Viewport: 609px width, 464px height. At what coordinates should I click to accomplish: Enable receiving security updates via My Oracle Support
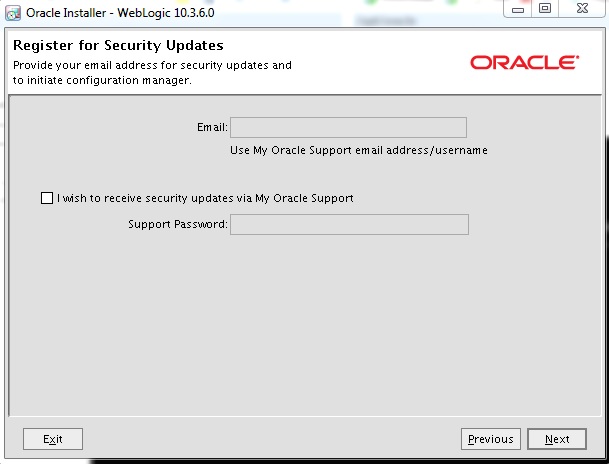coord(47,198)
